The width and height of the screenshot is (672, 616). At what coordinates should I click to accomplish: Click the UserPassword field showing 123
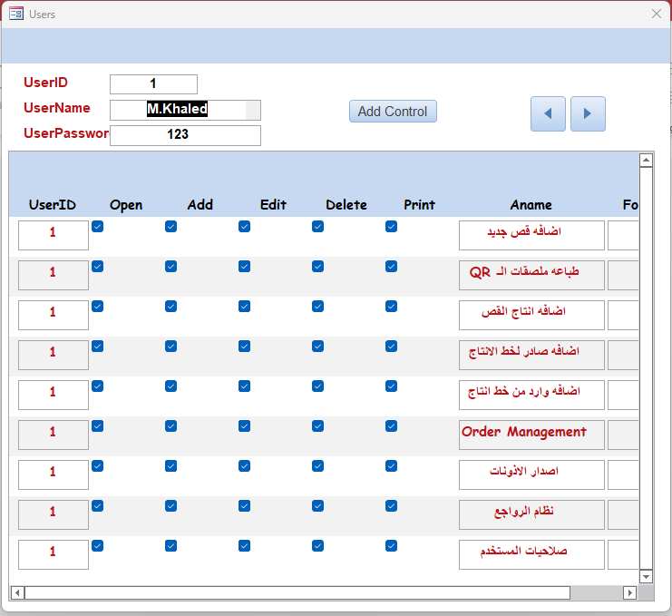coord(185,135)
